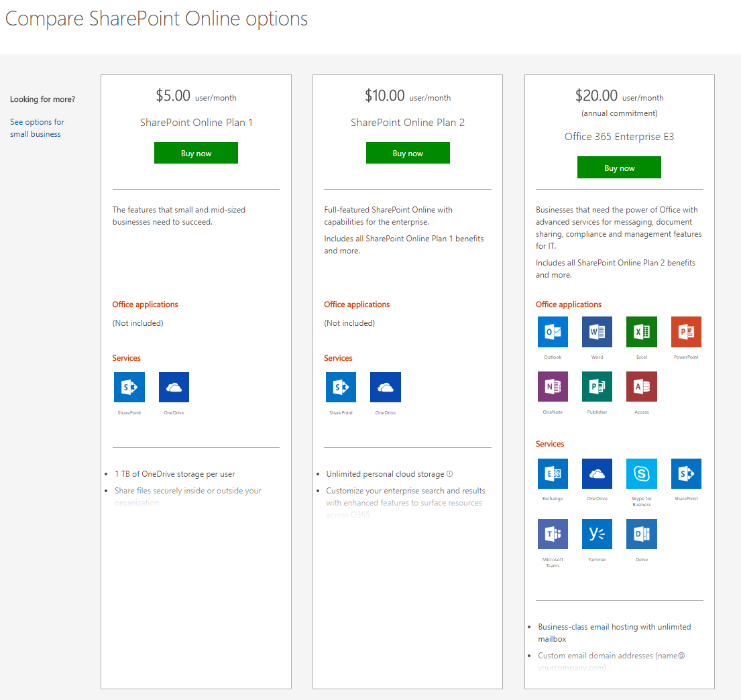Click the Skype for Business icon
The image size is (741, 700).
[x=642, y=473]
